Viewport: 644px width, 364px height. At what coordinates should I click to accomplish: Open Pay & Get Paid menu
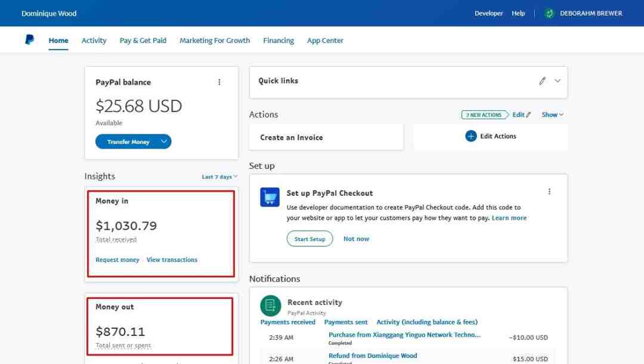(143, 40)
